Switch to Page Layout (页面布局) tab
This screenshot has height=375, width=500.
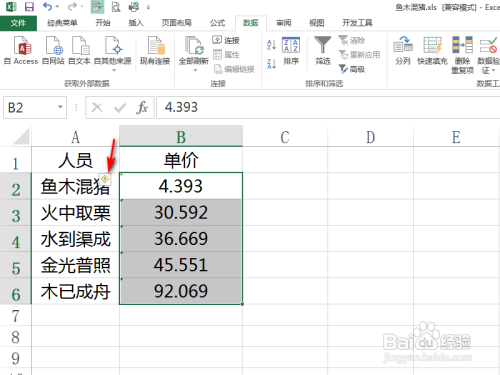pyautogui.click(x=177, y=23)
